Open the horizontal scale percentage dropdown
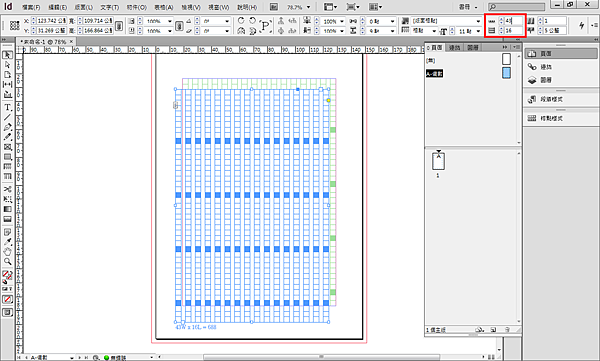 (x=170, y=21)
